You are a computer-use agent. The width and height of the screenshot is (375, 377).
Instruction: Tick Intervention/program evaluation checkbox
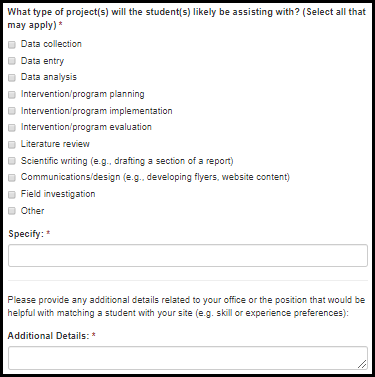pos(12,128)
